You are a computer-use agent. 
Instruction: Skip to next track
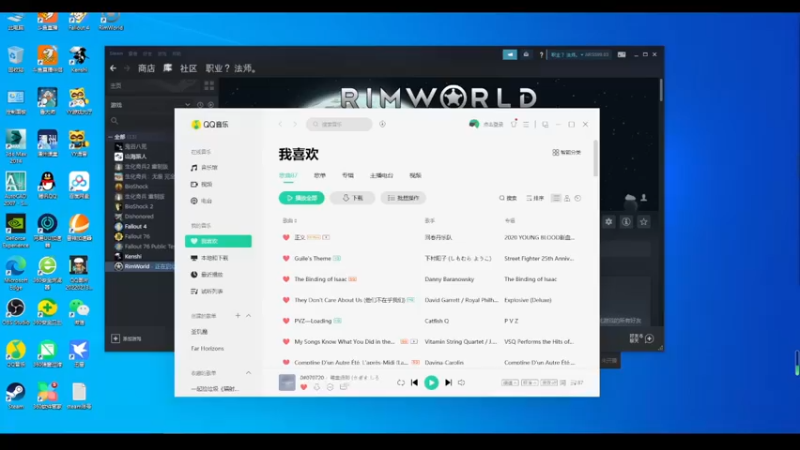tap(448, 383)
